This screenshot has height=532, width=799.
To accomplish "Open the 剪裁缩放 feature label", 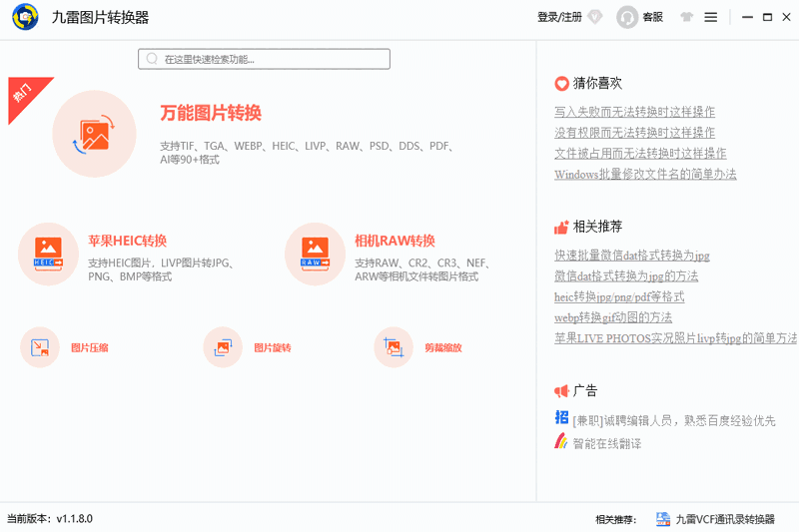I will (x=443, y=347).
